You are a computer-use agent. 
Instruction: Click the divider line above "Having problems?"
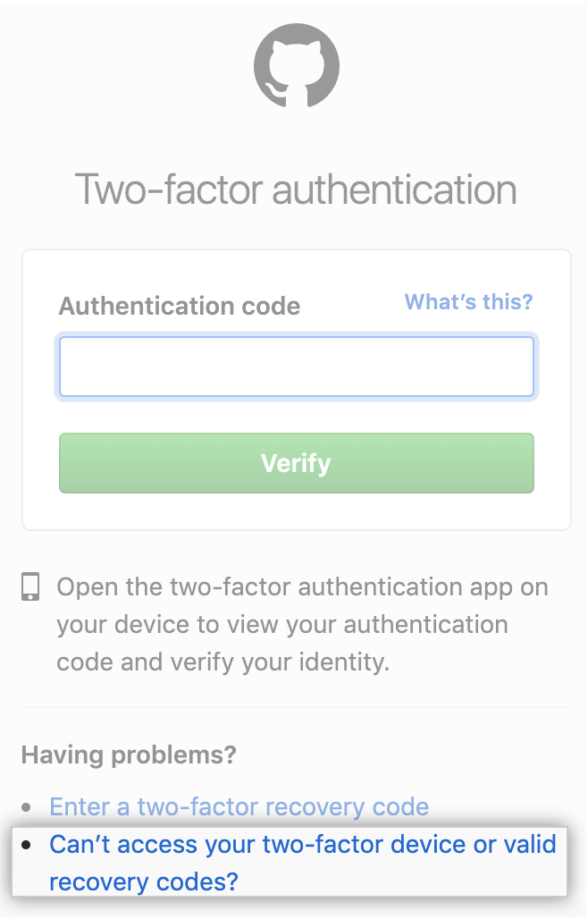pyautogui.click(x=297, y=707)
